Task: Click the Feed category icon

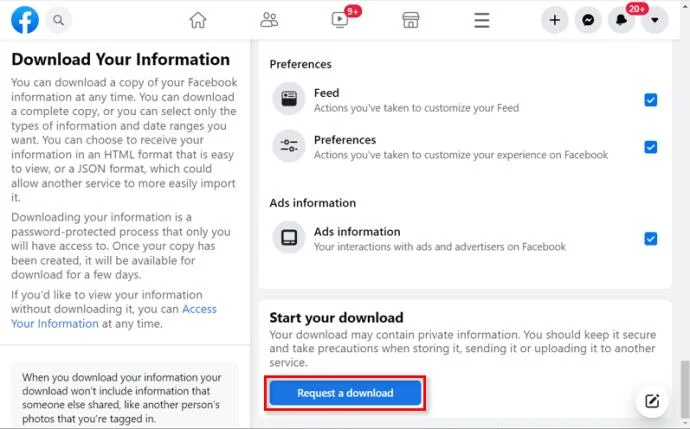Action: [x=289, y=99]
